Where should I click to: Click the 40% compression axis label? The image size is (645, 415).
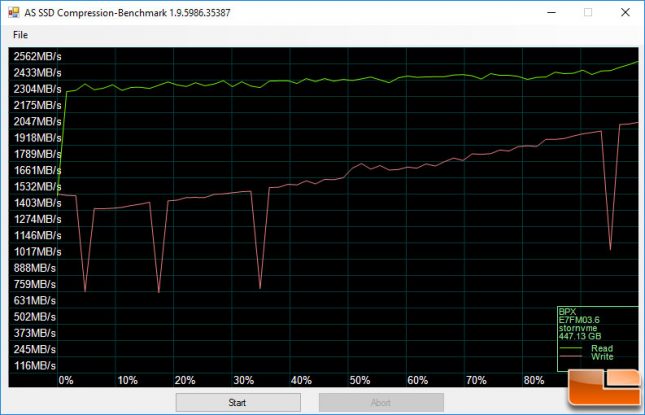301,380
